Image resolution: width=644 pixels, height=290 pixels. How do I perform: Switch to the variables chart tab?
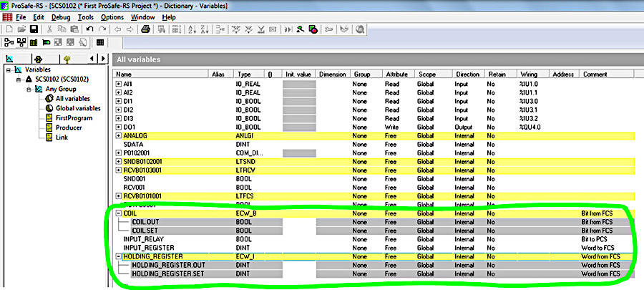[x=11, y=59]
